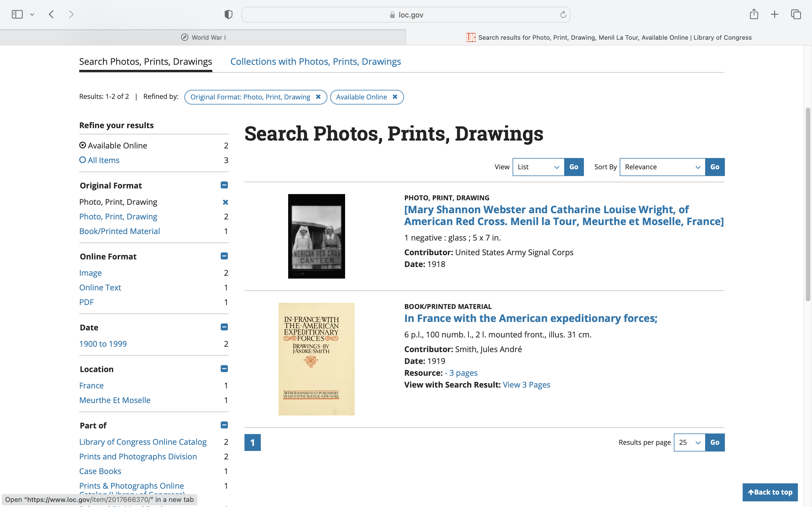Open the Share icon in the toolbar
Viewport: 812px width, 507px height.
coord(754,14)
